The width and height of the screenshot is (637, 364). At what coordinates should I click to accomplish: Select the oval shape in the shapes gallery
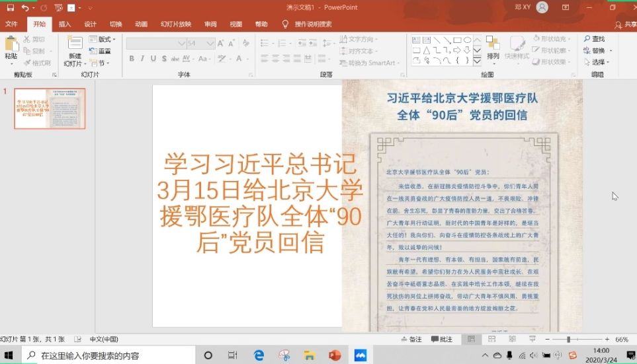coord(467,40)
